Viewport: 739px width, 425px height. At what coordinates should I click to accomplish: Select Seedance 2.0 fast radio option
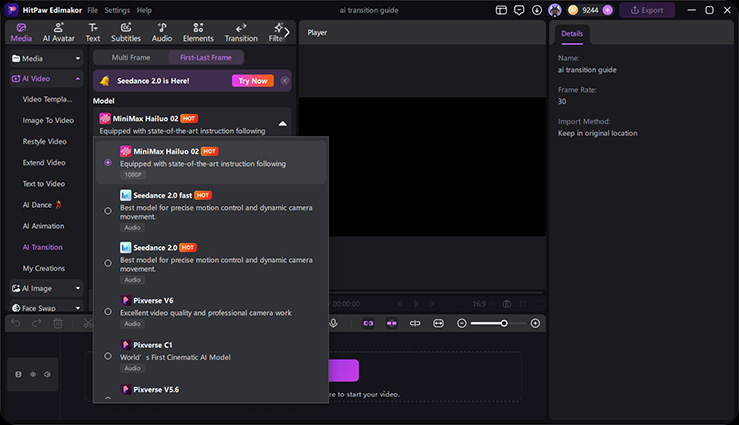point(108,211)
